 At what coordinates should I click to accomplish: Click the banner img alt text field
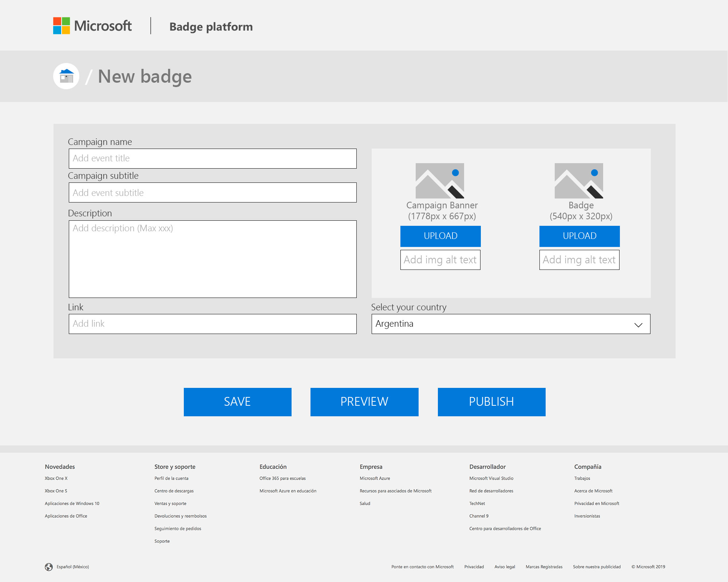440,260
